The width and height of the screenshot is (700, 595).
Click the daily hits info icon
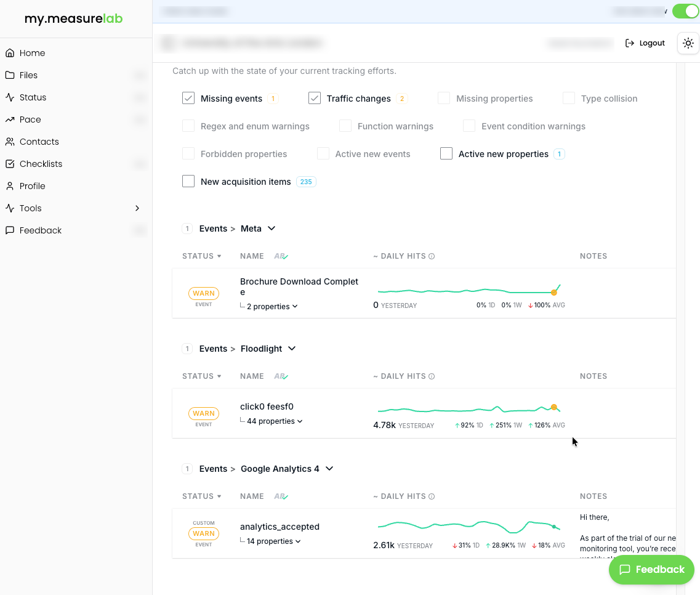pyautogui.click(x=433, y=256)
